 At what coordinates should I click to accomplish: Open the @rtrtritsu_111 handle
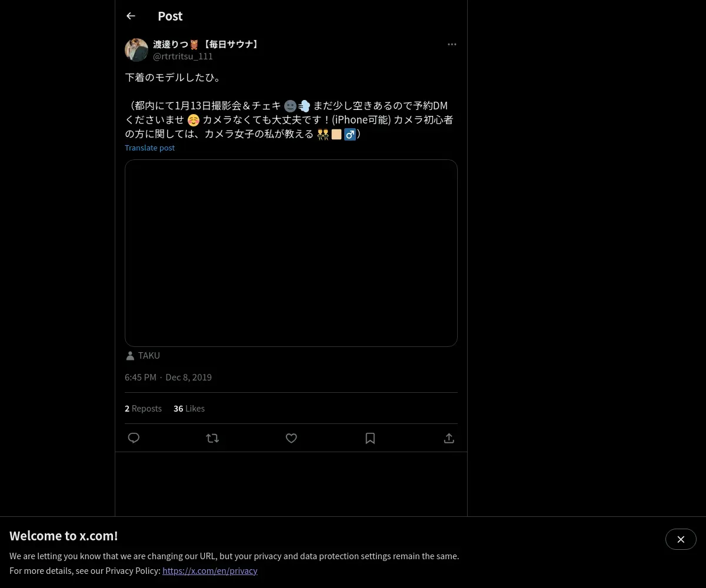(x=183, y=56)
